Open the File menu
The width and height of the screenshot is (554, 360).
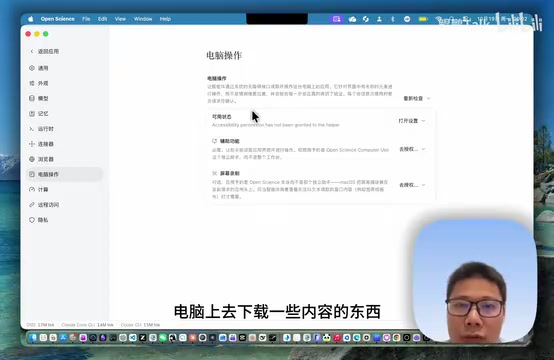pos(86,19)
